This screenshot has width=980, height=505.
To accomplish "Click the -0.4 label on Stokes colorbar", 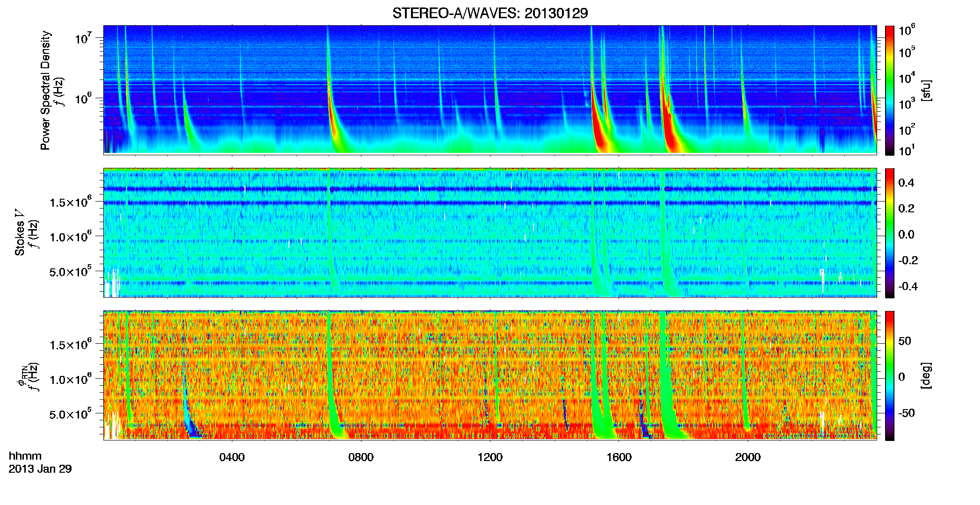I will click(x=908, y=286).
